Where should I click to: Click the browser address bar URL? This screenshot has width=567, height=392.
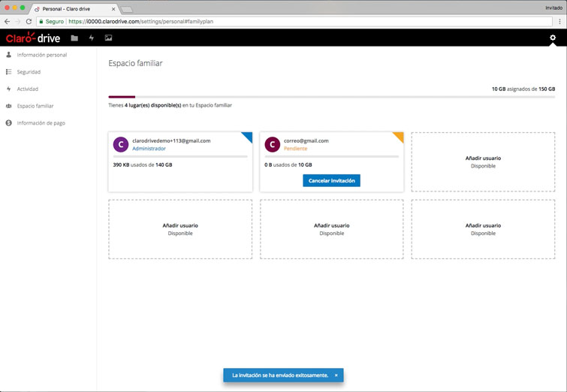225,22
